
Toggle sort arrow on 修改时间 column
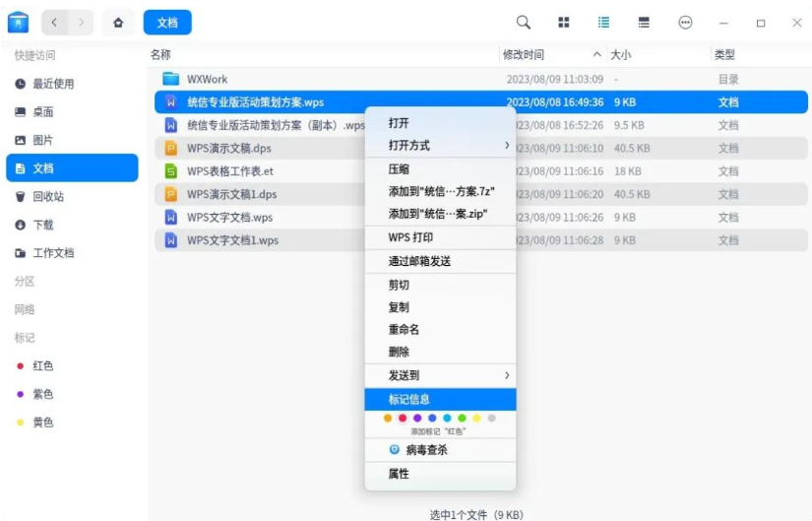pyautogui.click(x=597, y=54)
